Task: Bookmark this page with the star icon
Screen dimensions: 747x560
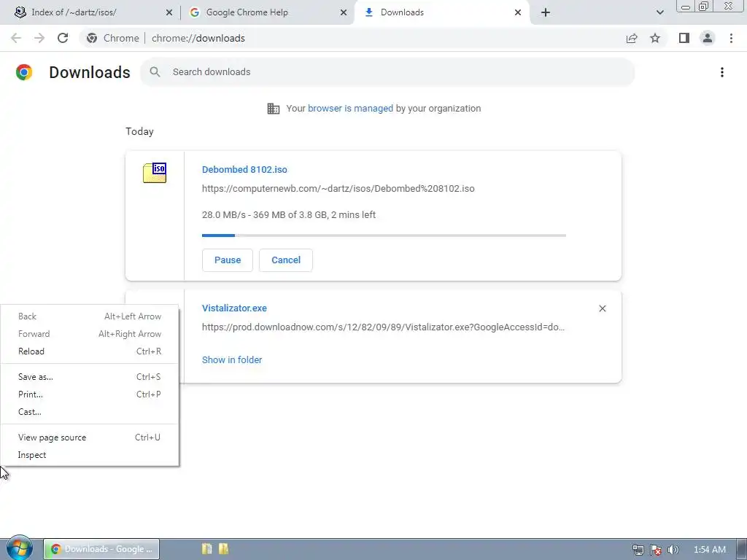Action: pos(655,38)
